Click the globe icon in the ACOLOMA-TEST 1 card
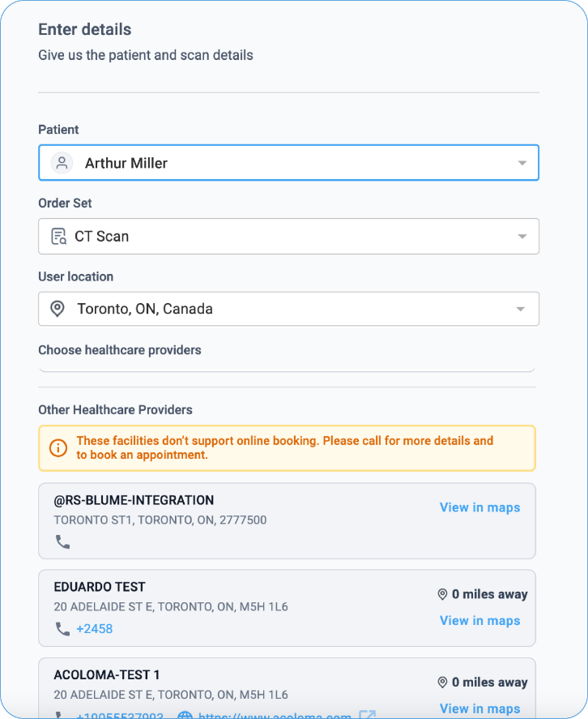The image size is (588, 719). (185, 716)
